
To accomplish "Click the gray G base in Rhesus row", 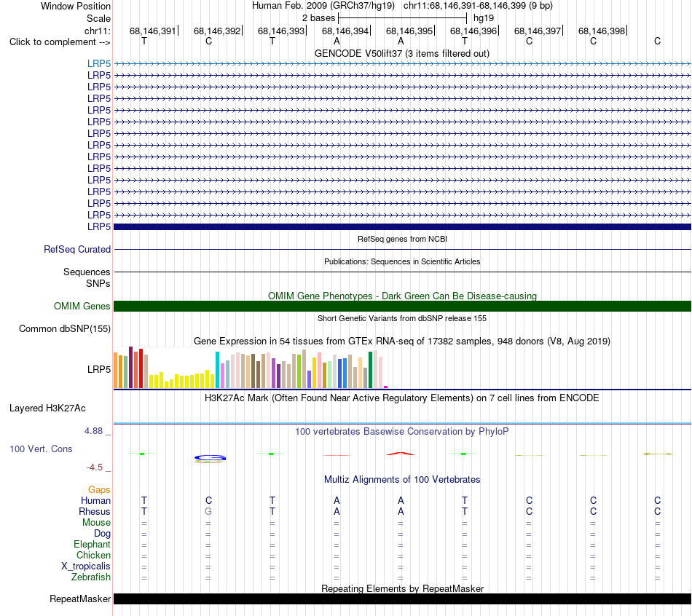I will pyautogui.click(x=208, y=511).
